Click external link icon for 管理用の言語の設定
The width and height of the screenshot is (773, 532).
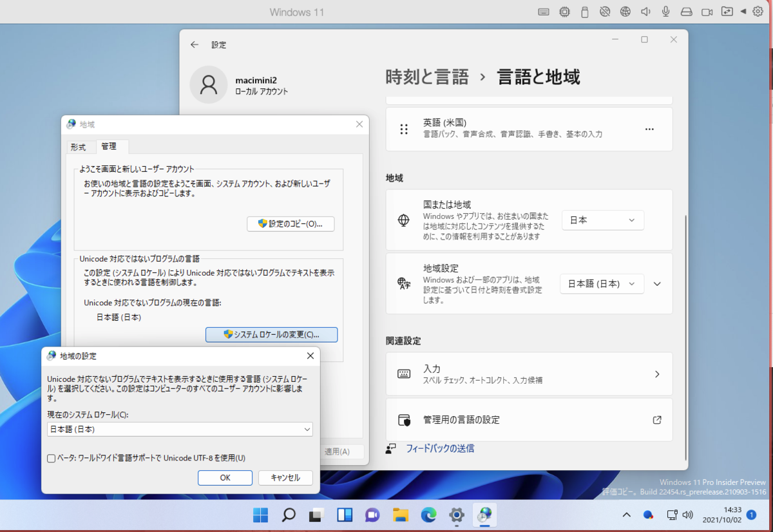tap(657, 420)
